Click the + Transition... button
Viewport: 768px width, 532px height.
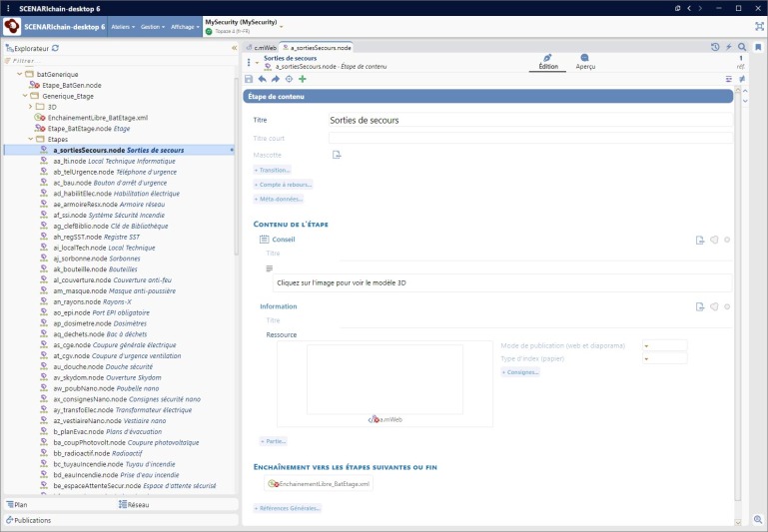coord(273,170)
